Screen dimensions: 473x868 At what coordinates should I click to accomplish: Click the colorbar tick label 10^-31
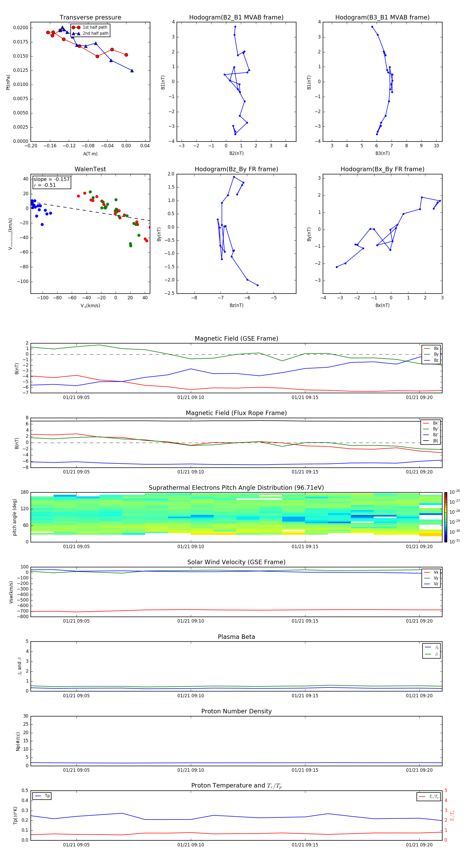click(455, 542)
